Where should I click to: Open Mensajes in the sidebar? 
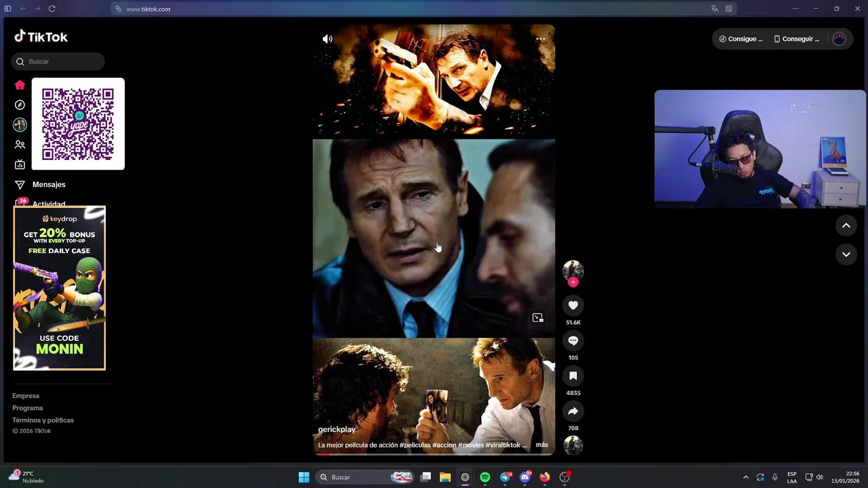point(49,184)
